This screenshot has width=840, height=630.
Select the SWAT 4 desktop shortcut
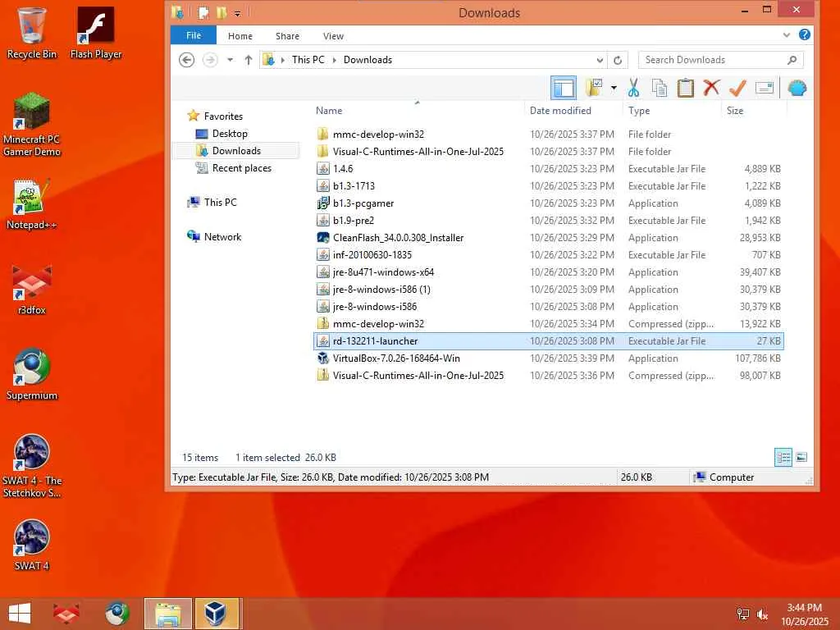pos(32,545)
